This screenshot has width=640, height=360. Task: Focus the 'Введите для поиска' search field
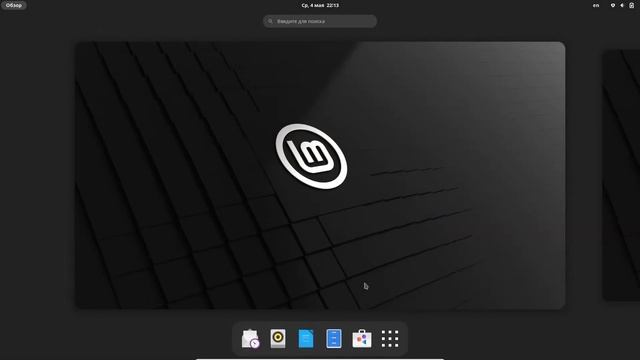click(x=320, y=21)
